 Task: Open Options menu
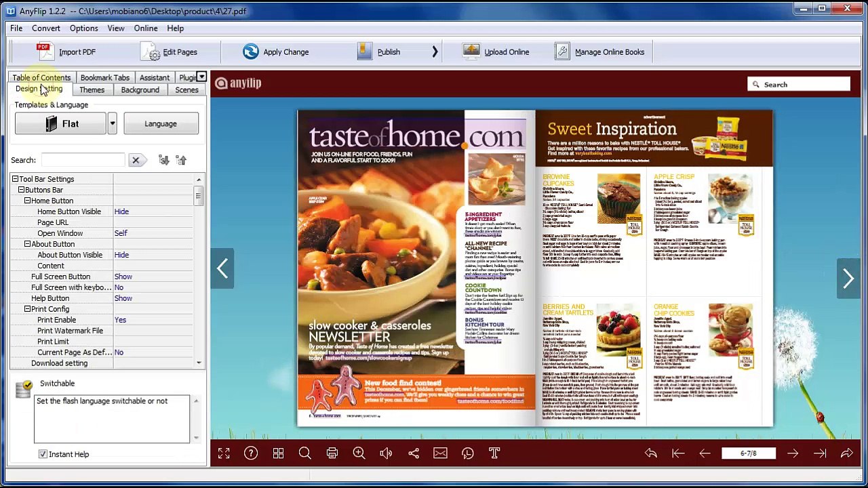tap(84, 28)
